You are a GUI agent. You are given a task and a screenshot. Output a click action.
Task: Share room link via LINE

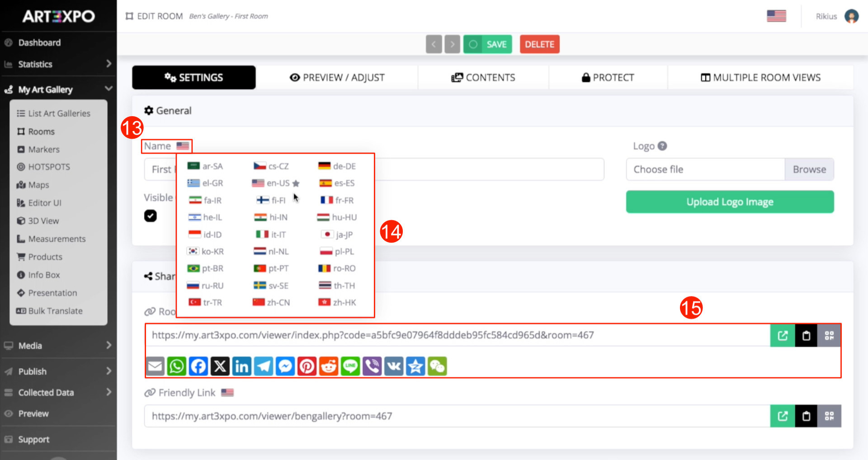tap(350, 366)
